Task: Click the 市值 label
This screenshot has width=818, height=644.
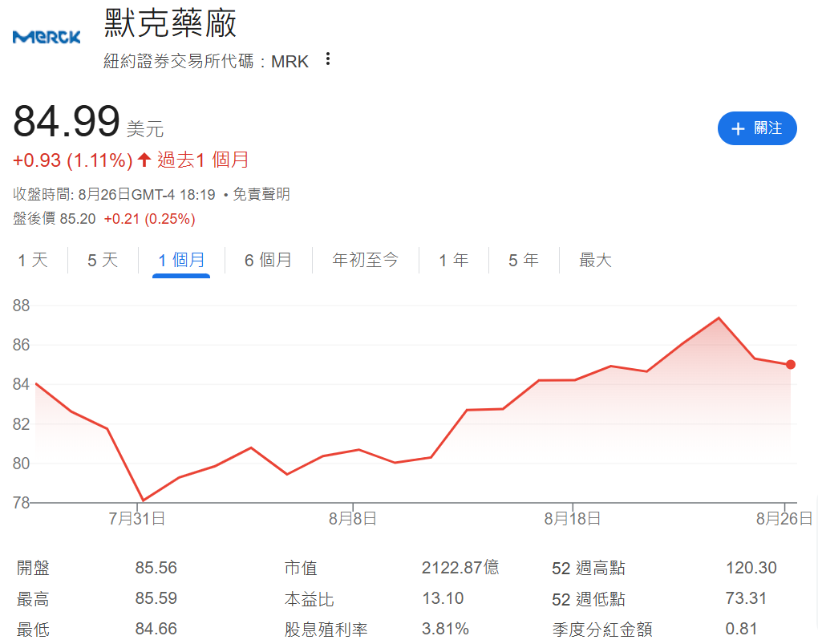Action: tap(301, 567)
